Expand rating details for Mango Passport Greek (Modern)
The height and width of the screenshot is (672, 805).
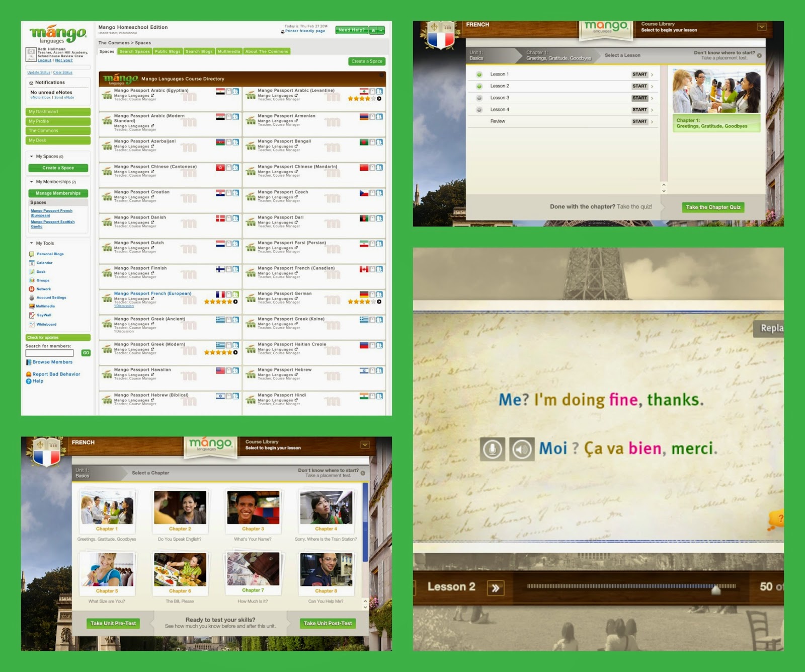click(x=235, y=352)
